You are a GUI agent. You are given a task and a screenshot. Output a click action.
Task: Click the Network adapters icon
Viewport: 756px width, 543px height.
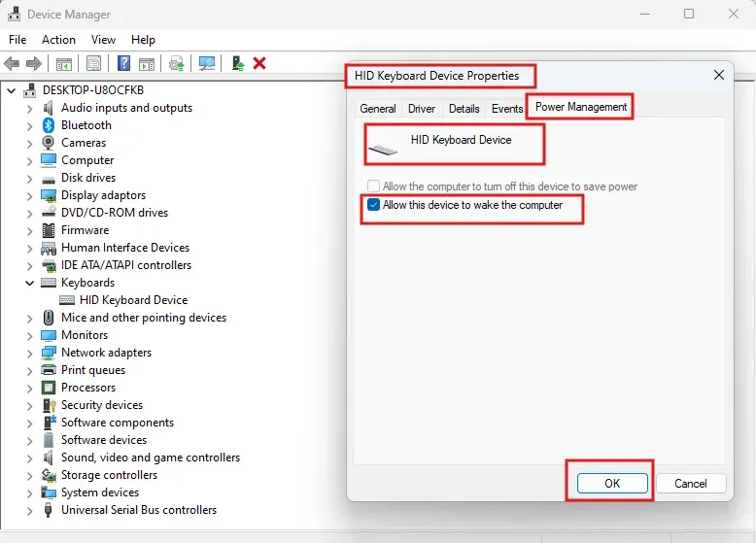click(x=49, y=353)
